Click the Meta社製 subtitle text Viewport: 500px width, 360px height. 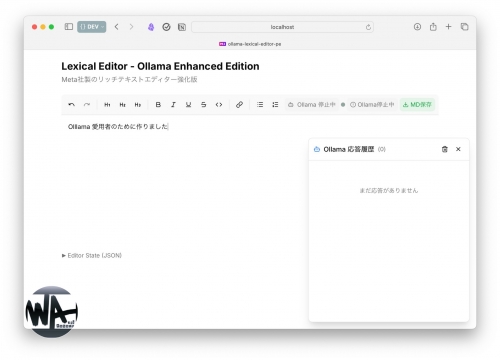tap(129, 80)
